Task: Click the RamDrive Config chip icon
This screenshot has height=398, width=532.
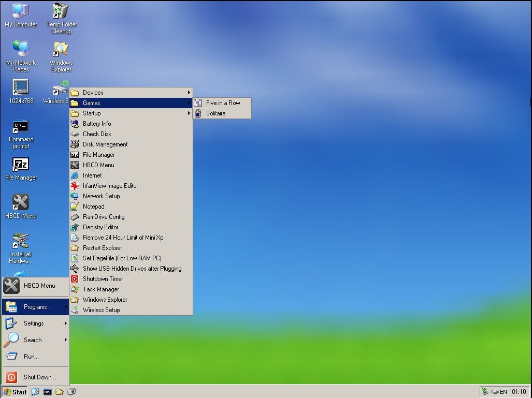Action: coord(75,217)
